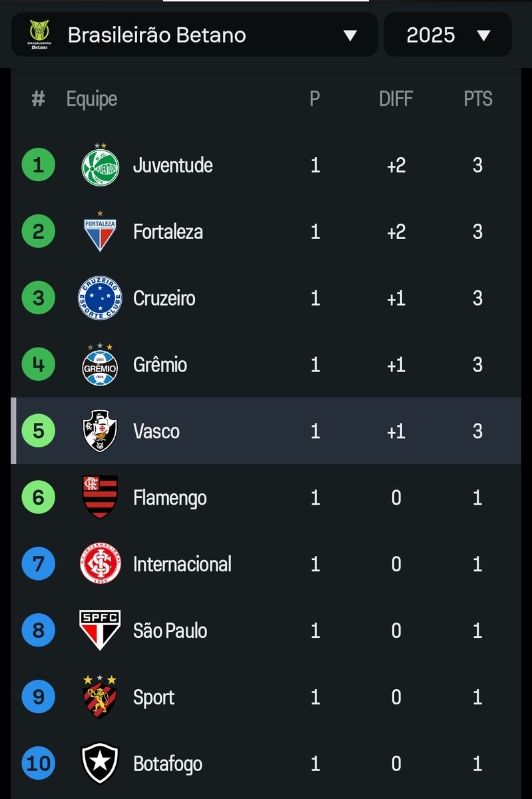Sort by the PTS column header

click(477, 99)
